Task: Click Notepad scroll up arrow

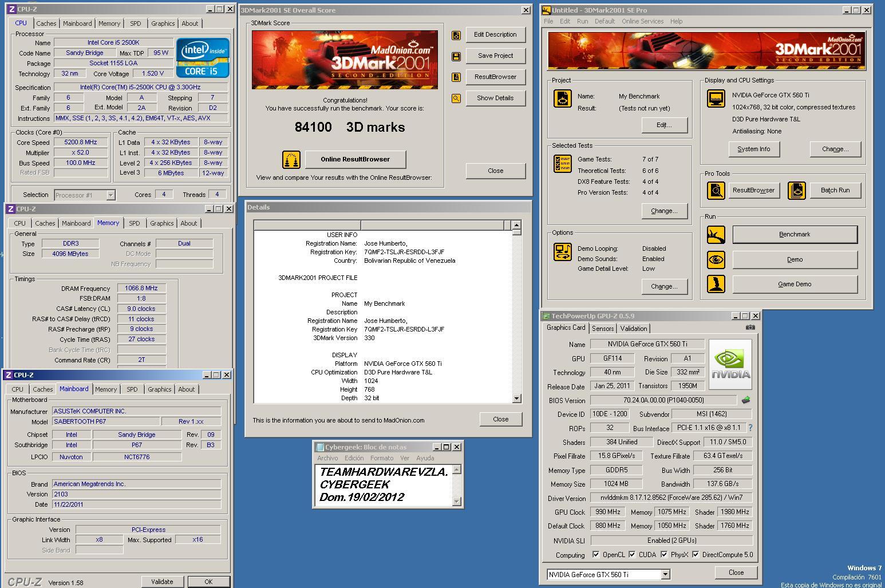Action: [x=456, y=469]
